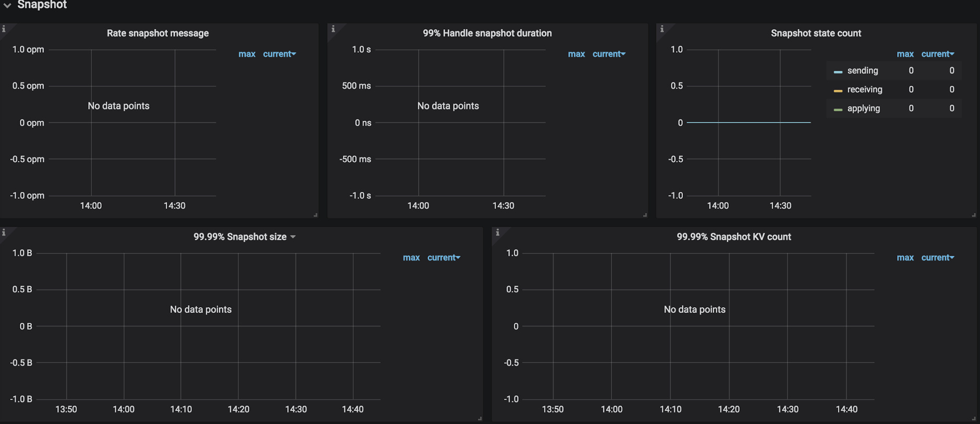Click resize handle of Rate snapshot message panel

315,215
